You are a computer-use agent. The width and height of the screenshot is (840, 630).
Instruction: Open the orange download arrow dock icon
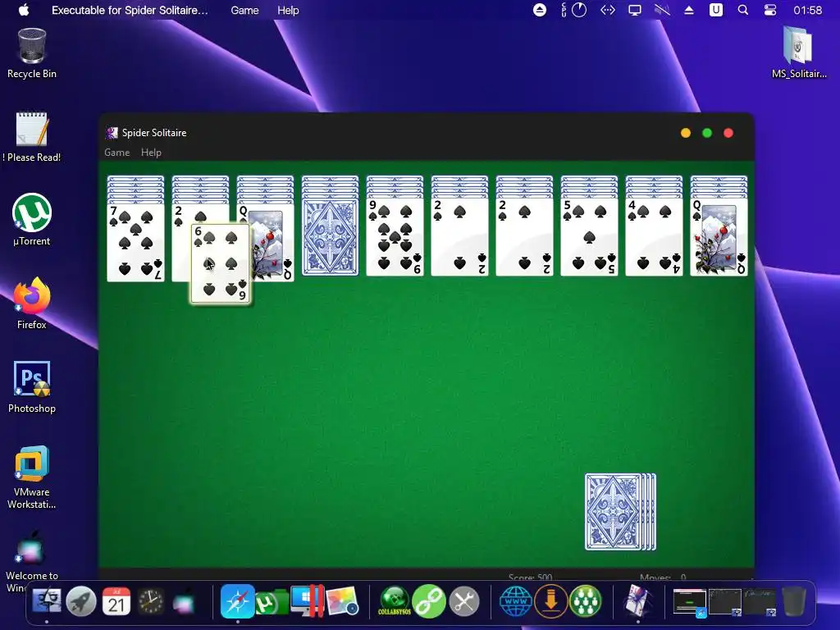550,602
